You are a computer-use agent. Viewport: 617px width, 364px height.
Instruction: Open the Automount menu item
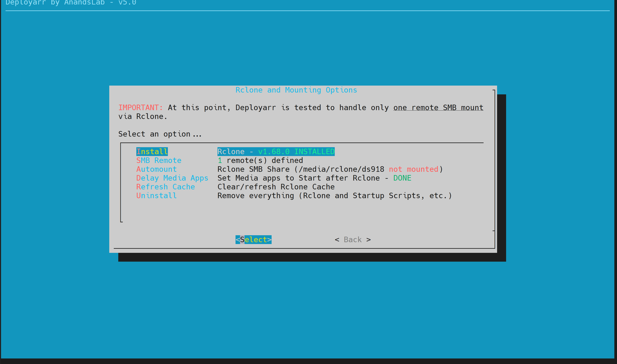[156, 169]
